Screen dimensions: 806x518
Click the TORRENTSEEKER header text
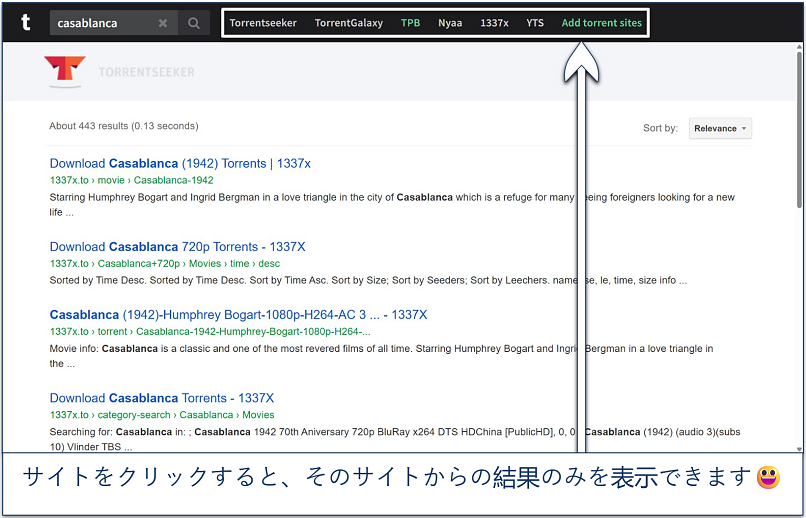(146, 72)
